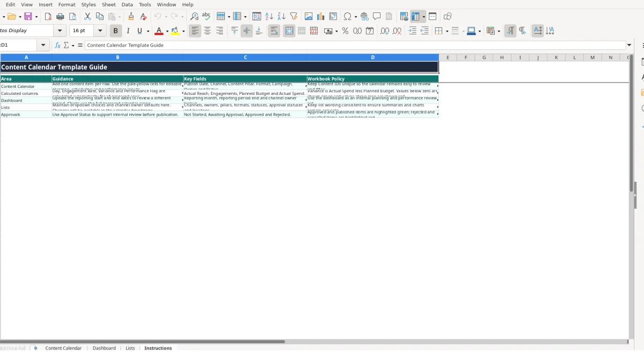Apply the yellow background color
The width and height of the screenshot is (644, 362).
pos(175,31)
